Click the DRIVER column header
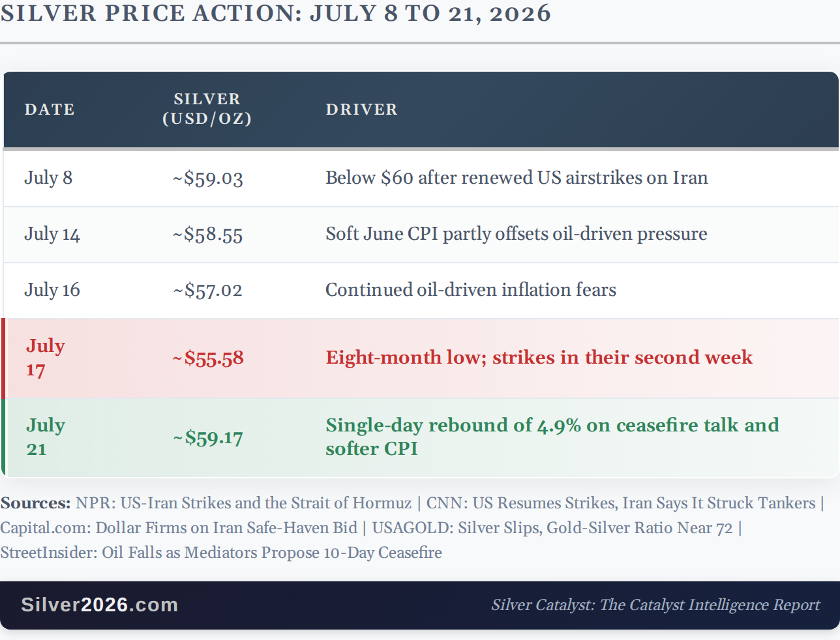 (362, 109)
